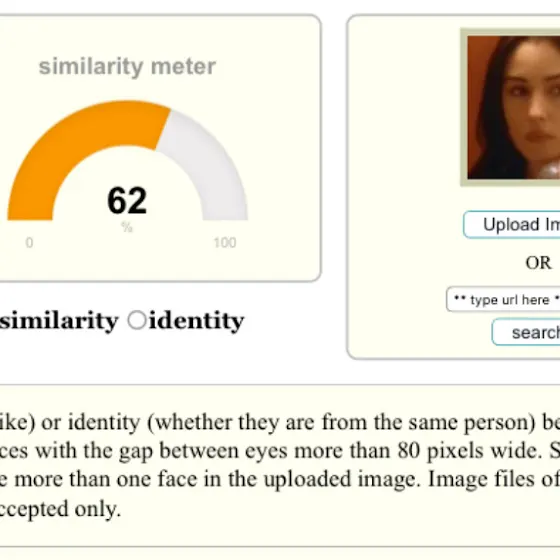Select the identity radio button
The width and height of the screenshot is (560, 560).
[137, 320]
